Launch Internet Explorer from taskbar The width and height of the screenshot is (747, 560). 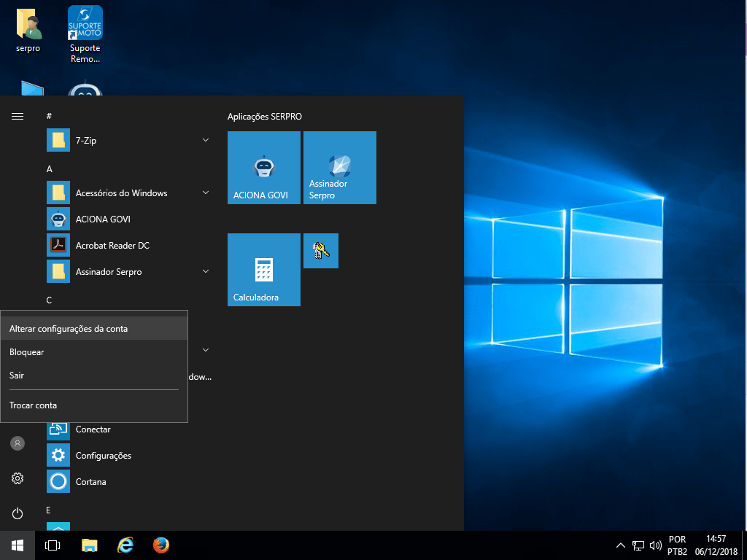[x=125, y=545]
